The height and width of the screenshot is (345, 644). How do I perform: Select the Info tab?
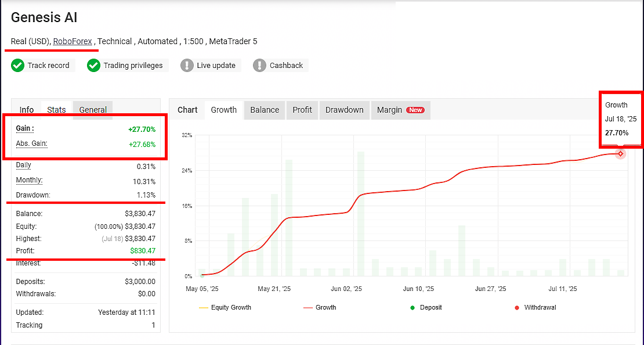coord(27,110)
